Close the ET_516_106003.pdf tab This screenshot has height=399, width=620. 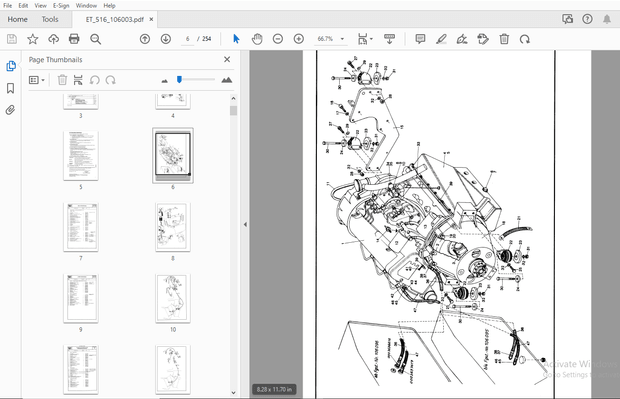click(151, 19)
